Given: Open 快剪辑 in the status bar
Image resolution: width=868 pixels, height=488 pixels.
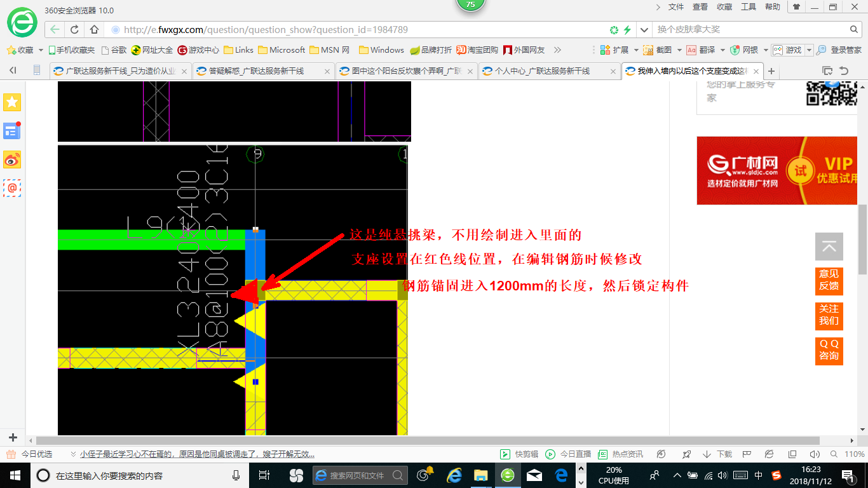Looking at the screenshot, I should pyautogui.click(x=519, y=454).
